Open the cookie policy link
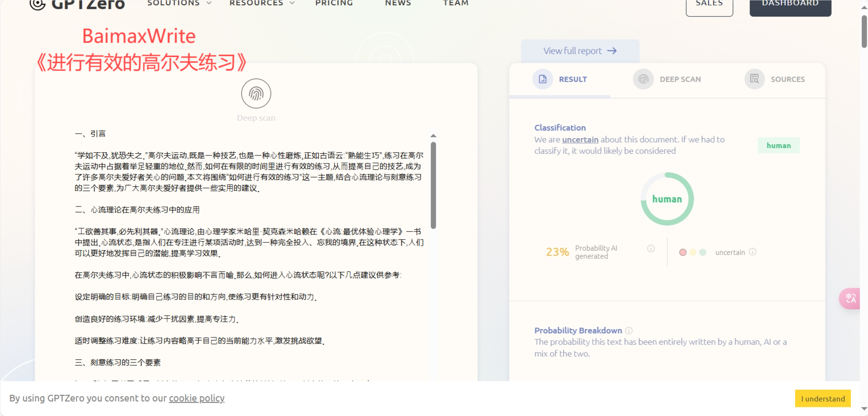Viewport: 868px width, 416px height. (x=197, y=398)
